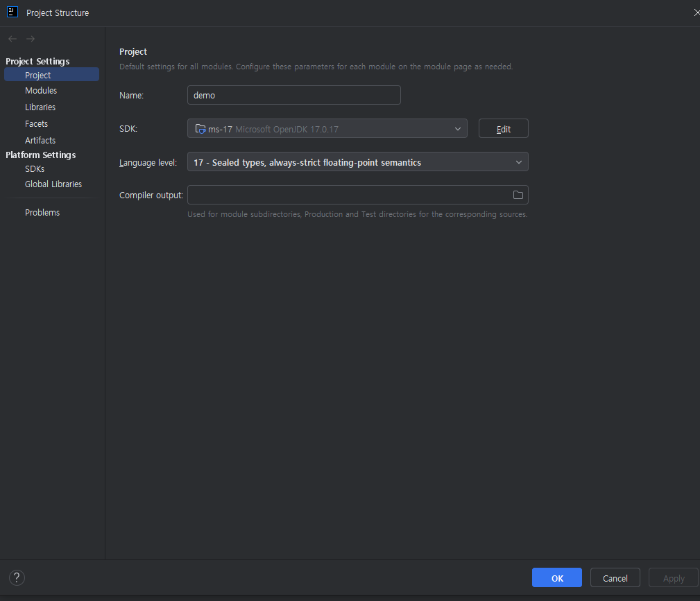Open the help question mark

click(17, 578)
